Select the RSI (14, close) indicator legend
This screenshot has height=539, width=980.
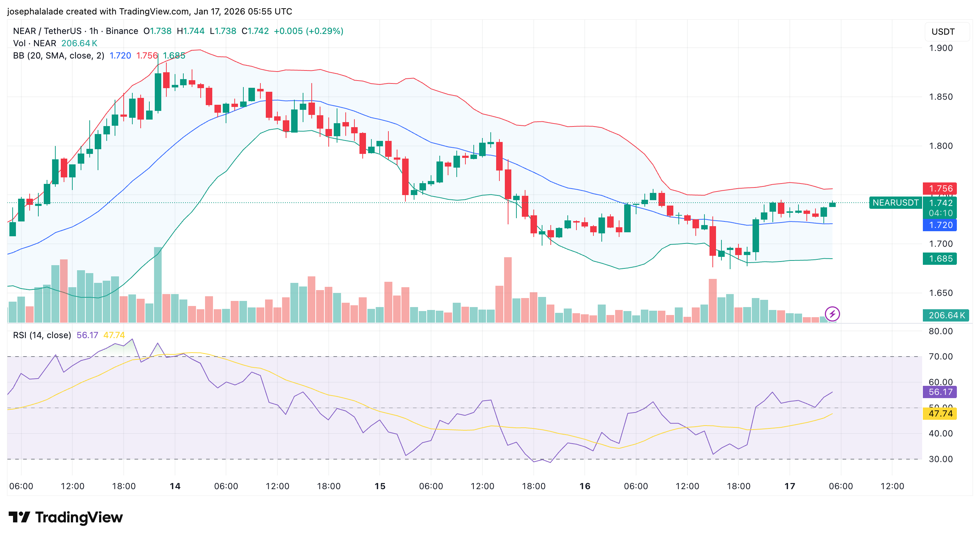[x=42, y=335]
